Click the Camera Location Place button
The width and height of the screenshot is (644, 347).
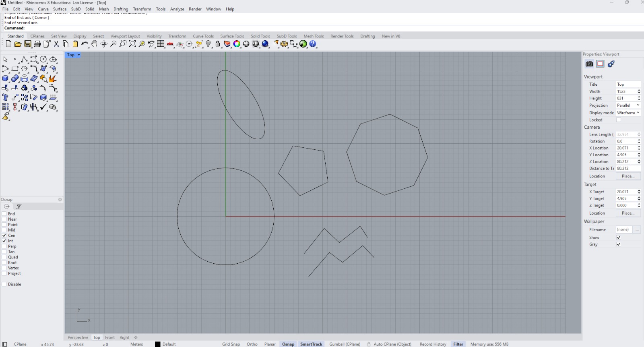628,176
